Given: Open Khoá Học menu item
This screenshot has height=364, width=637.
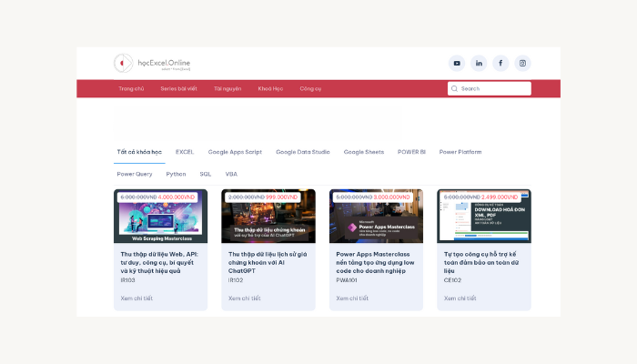Looking at the screenshot, I should tap(270, 88).
